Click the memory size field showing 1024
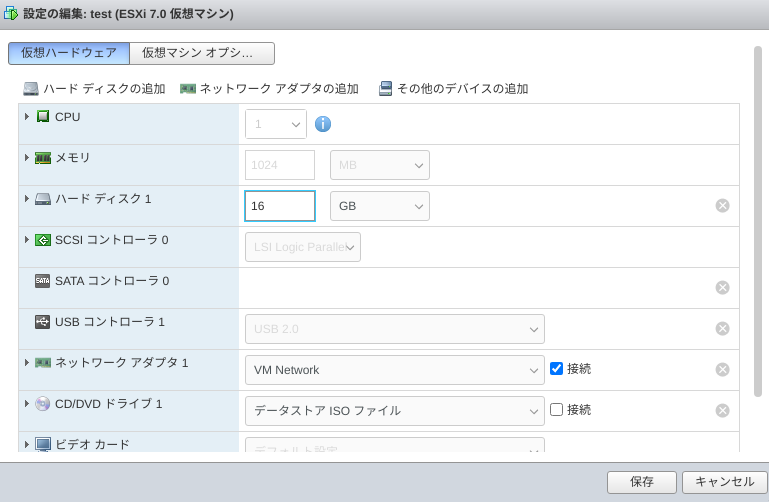The height and width of the screenshot is (502, 769). 280,165
